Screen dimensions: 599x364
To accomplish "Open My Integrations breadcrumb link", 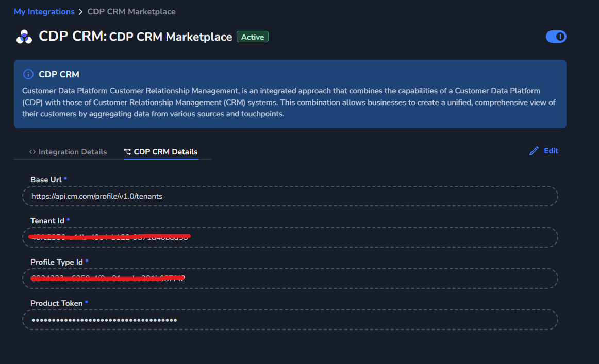I will point(44,12).
